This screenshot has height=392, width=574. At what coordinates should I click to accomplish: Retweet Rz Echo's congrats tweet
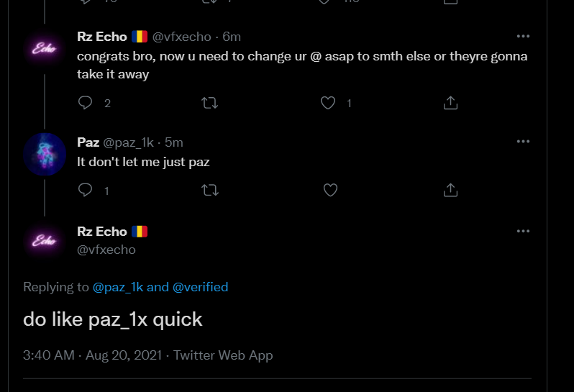click(x=210, y=103)
